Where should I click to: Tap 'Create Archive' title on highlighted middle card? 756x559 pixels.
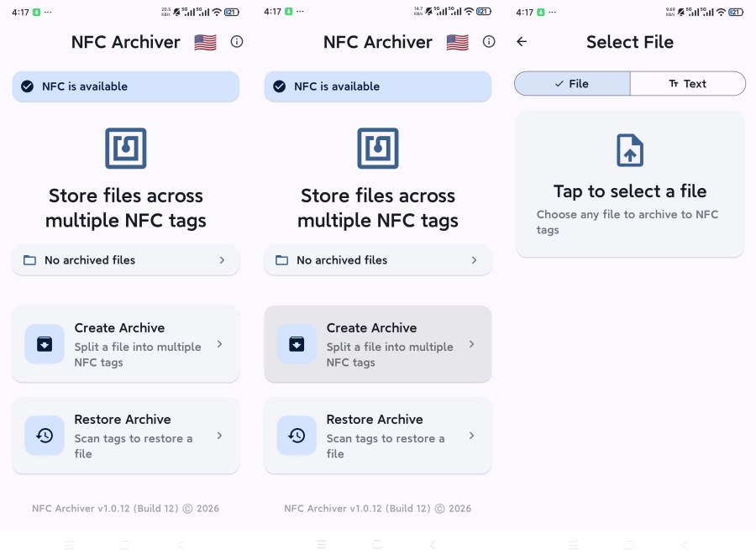372,328
